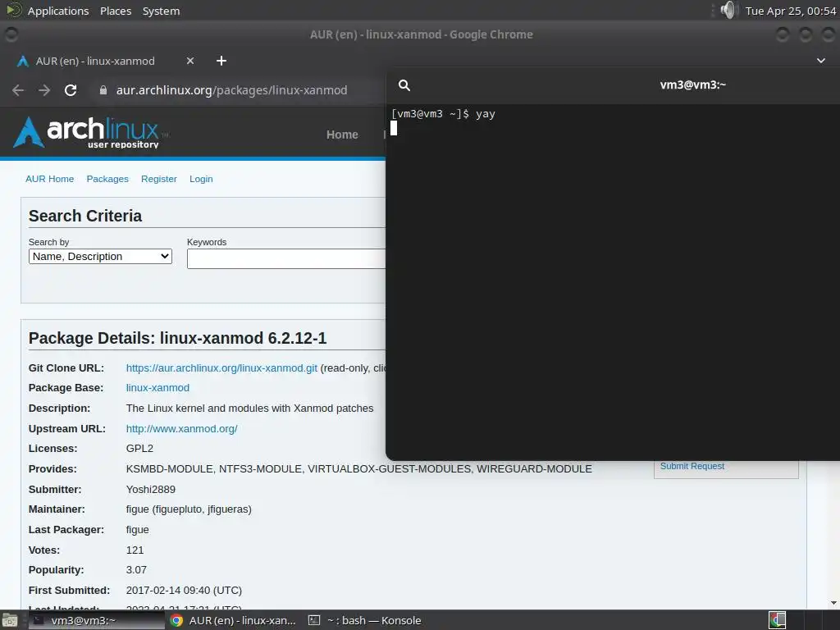Click the maintainer figue text
This screenshot has width=840, height=630.
pyautogui.click(x=189, y=509)
